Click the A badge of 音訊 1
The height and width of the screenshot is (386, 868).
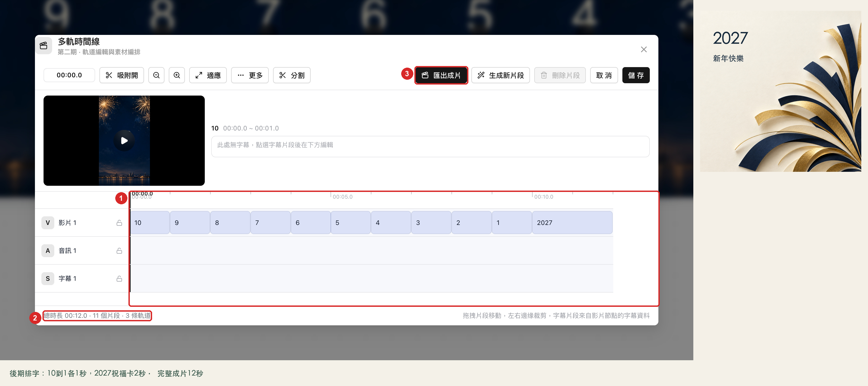48,250
